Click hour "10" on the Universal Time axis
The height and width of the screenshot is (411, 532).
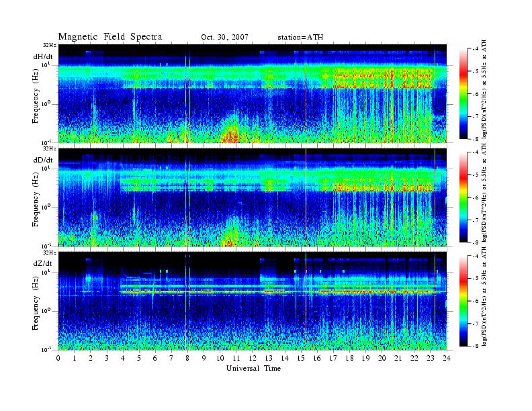pos(220,359)
